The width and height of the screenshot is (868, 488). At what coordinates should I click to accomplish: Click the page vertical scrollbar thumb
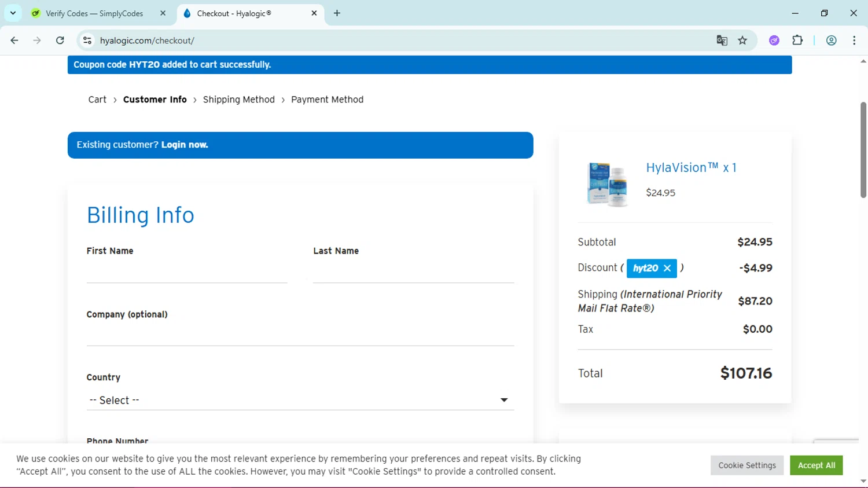coord(863,150)
